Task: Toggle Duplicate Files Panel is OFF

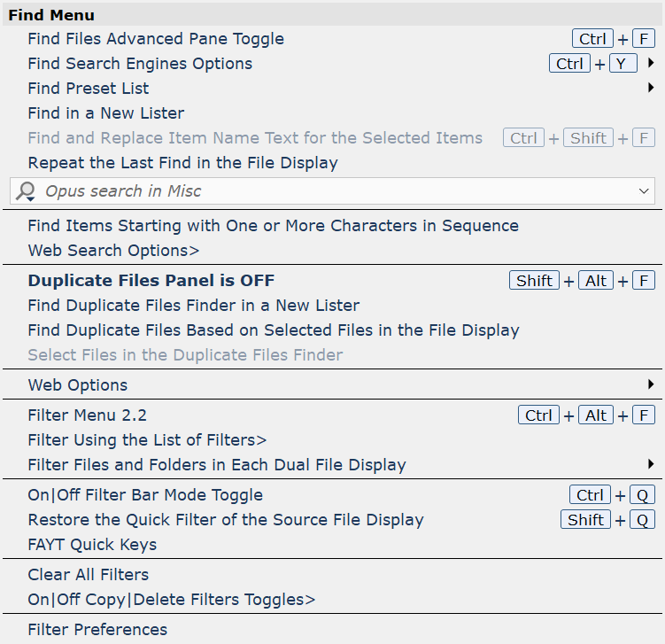Action: click(333, 281)
